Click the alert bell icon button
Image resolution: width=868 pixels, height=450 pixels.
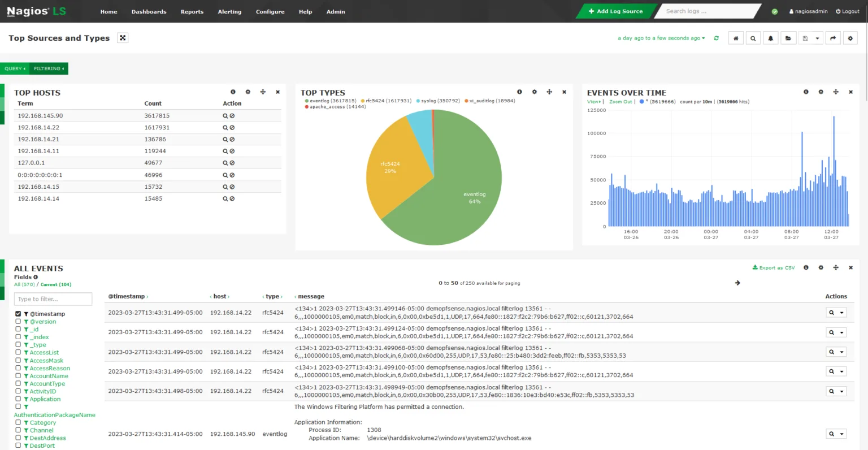(770, 38)
